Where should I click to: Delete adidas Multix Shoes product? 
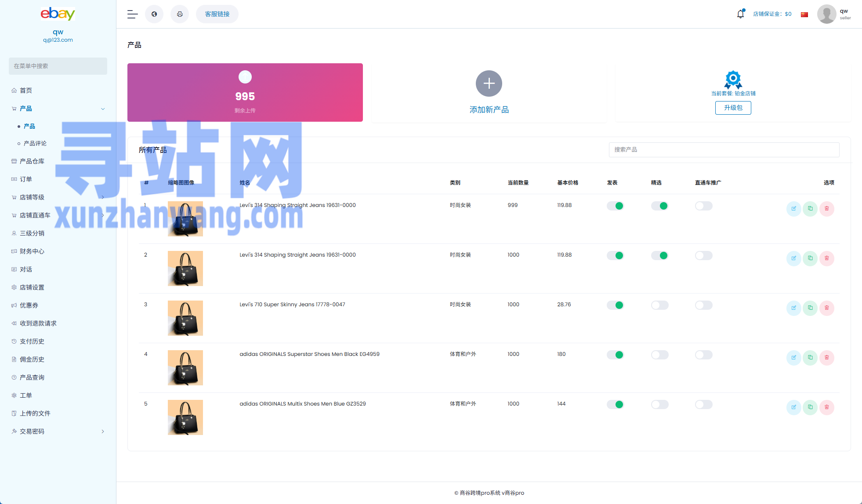827,407
